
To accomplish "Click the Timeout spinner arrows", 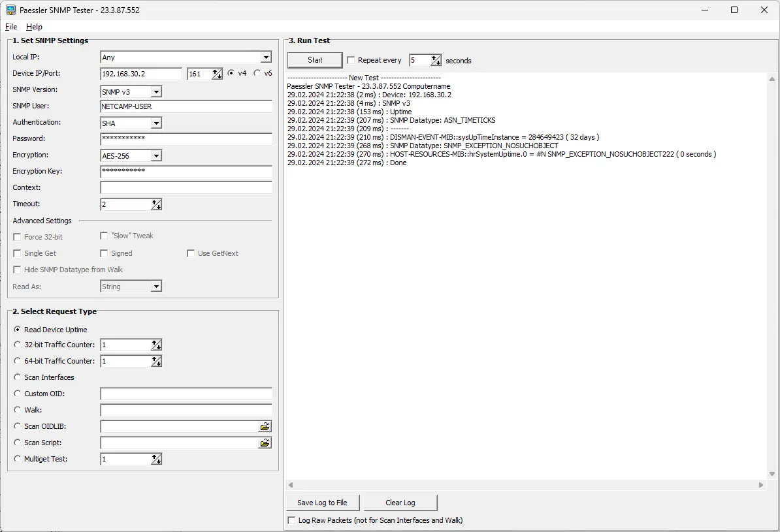I will tap(156, 204).
